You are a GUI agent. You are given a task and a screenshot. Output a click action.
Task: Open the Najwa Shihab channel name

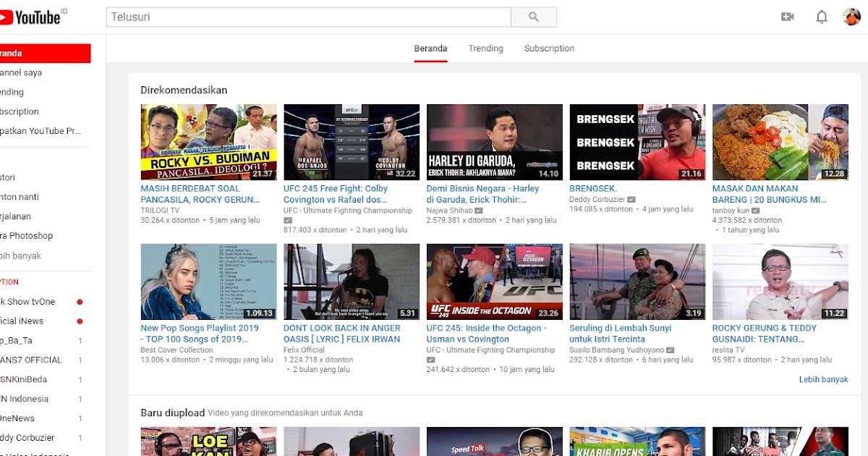[449, 211]
